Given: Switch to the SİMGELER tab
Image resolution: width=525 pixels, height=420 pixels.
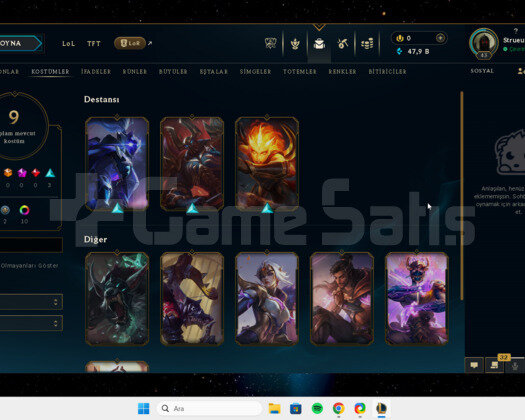Looking at the screenshot, I should coord(255,71).
